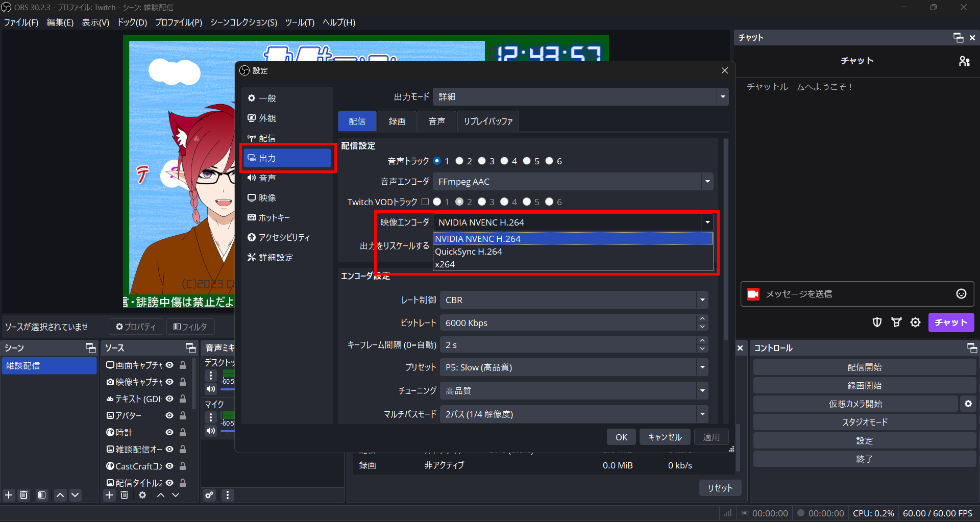The image size is (980, 522).
Task: Click OK in settings dialog
Action: click(621, 437)
